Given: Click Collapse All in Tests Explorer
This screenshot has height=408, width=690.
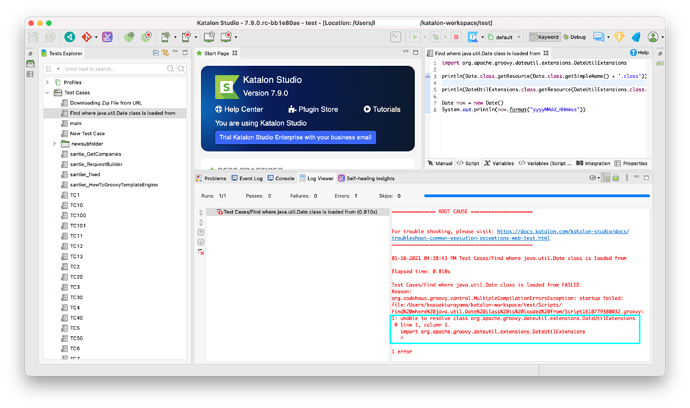Looking at the screenshot, I should click(x=156, y=53).
